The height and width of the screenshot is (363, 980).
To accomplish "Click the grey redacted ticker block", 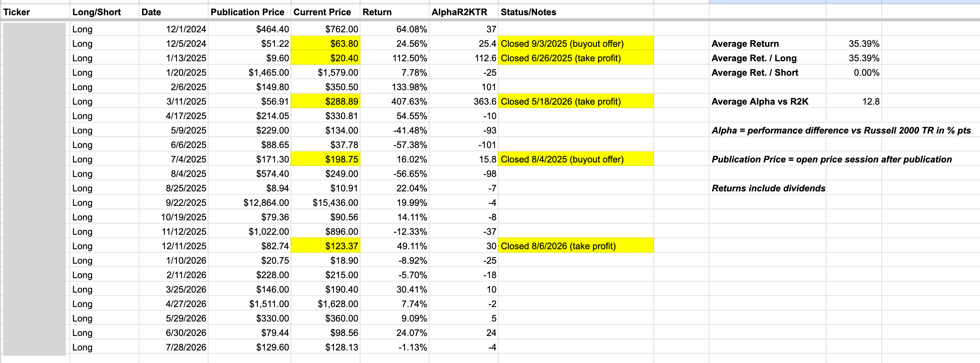I will point(34,189).
